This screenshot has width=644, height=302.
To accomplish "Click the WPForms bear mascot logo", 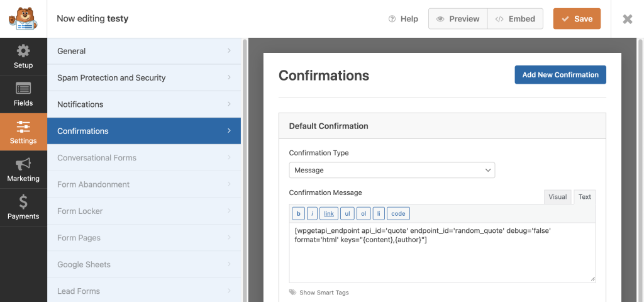I will pos(23,19).
